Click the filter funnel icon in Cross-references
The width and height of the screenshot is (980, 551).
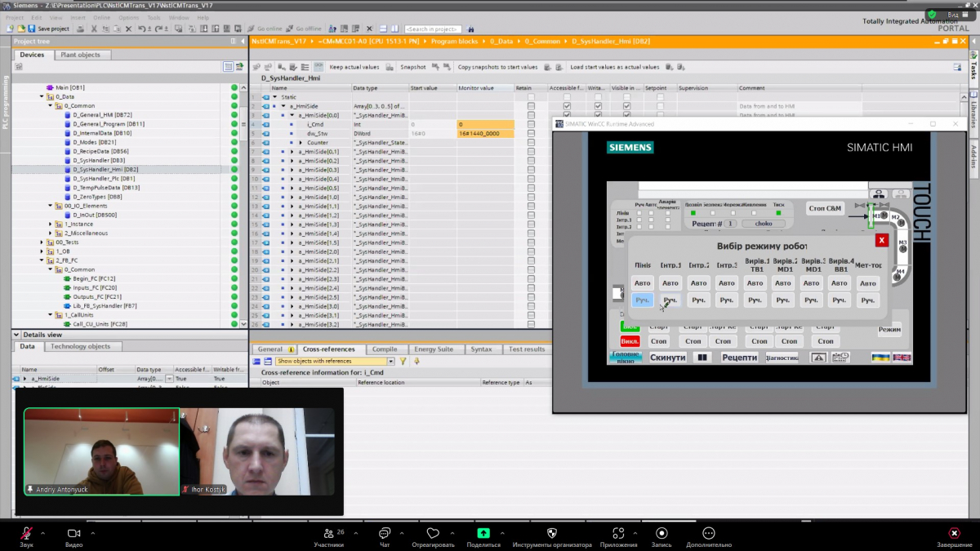(x=403, y=361)
